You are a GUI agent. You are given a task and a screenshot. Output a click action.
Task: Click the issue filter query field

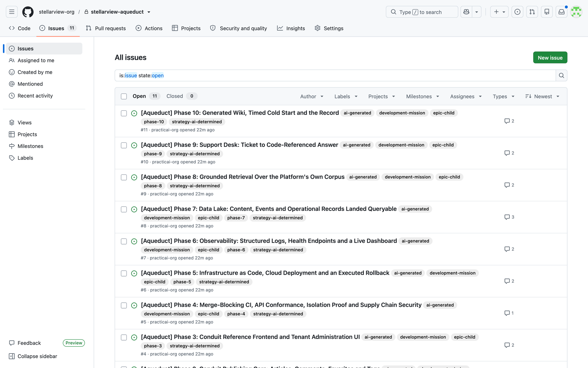coord(335,75)
